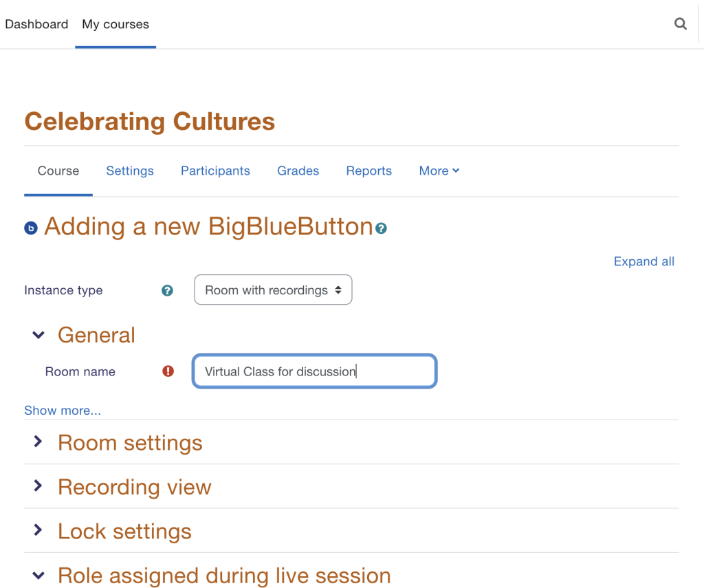Click the Room name required-field warning icon
Screen dimensions: 704x588
pos(168,371)
